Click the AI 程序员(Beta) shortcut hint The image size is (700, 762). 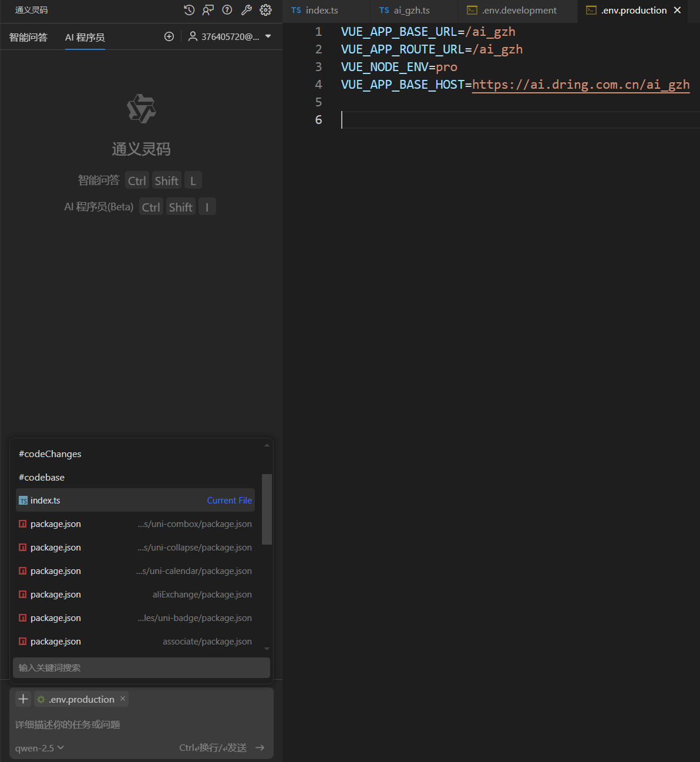point(140,207)
